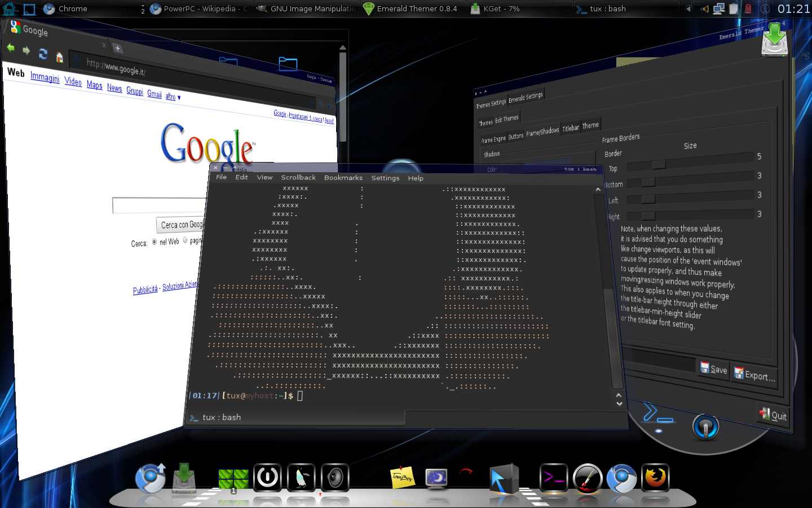Screen dimensions: 812x508
Task: Click the blue microphone round icon bottom right
Action: coord(705,427)
